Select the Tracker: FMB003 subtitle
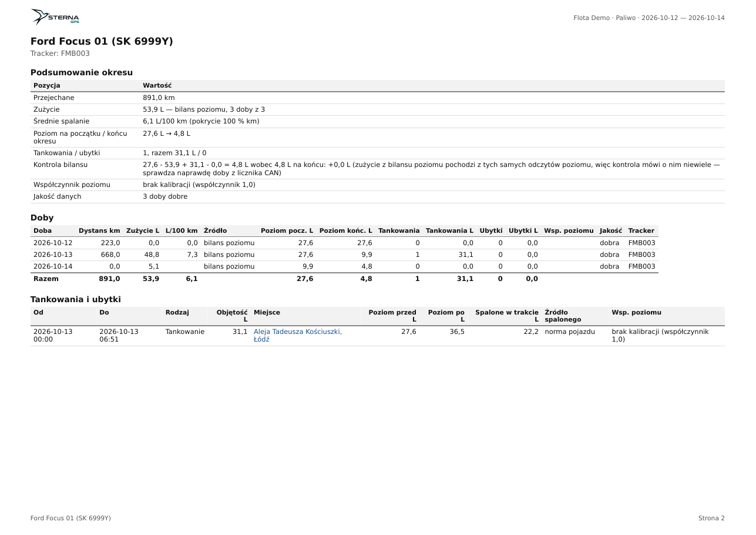Viewport: 756px width, 535px height. coord(60,53)
